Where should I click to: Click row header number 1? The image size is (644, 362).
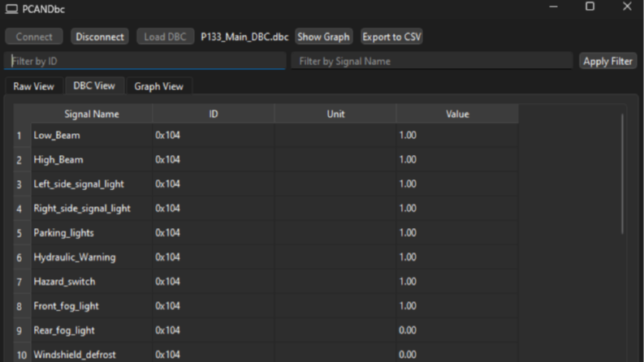pyautogui.click(x=22, y=136)
